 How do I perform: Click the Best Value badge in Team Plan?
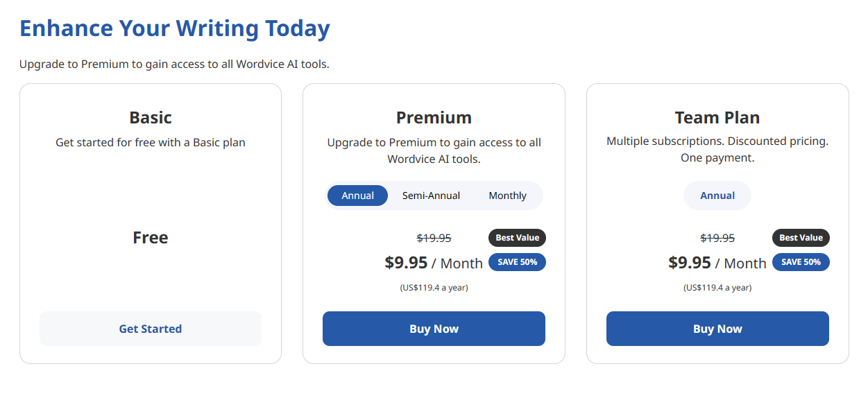801,238
